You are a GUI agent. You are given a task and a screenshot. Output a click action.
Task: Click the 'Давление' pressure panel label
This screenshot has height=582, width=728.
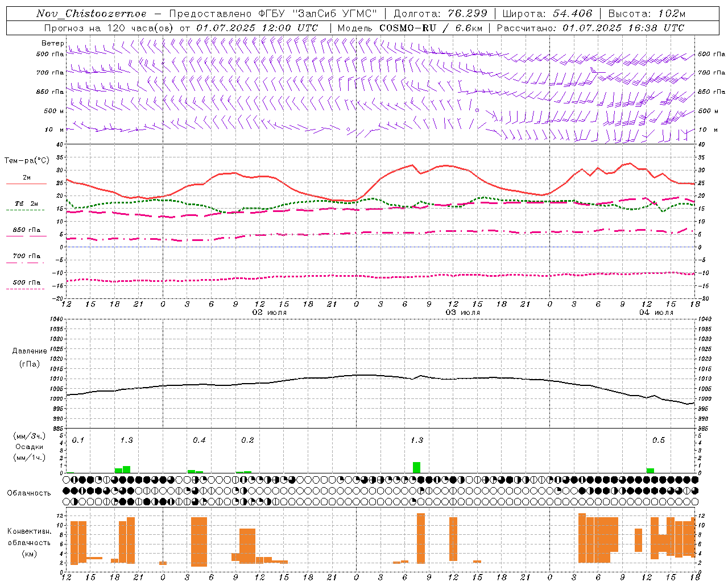(x=29, y=351)
